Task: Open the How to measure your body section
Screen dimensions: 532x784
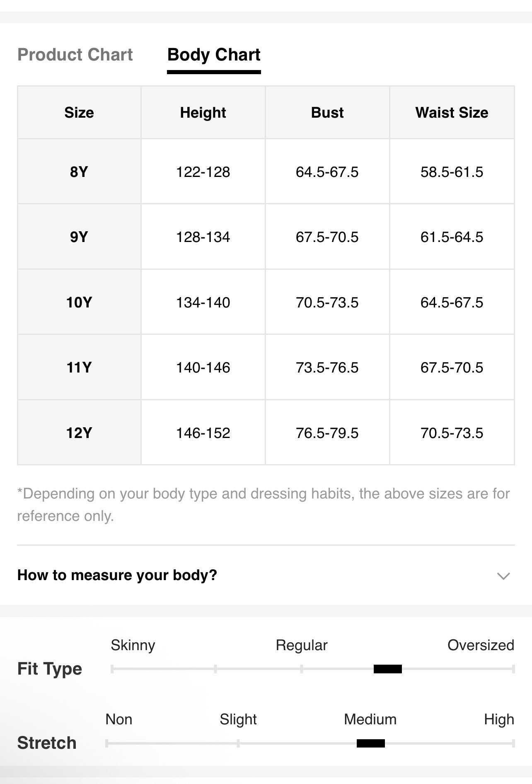Action: [x=266, y=575]
